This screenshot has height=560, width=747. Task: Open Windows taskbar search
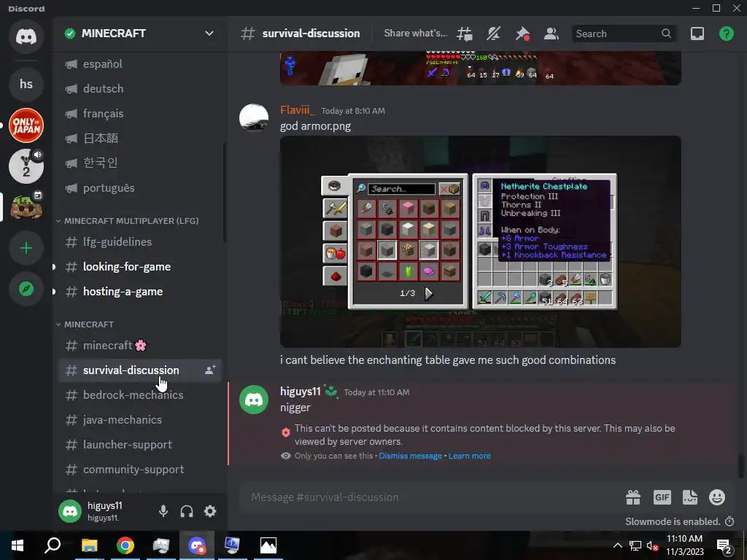pos(53,545)
